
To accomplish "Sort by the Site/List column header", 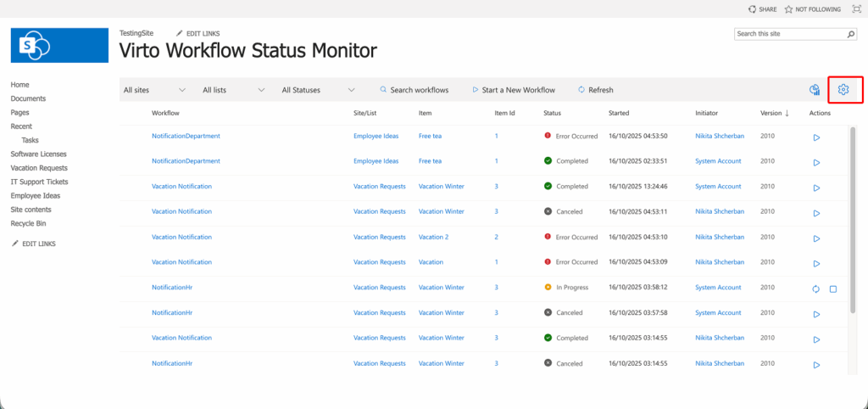I will (364, 113).
